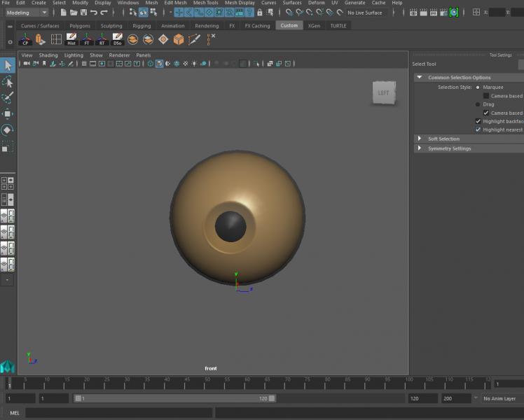Click the LEFT view cube
524x420 pixels.
[383, 92]
